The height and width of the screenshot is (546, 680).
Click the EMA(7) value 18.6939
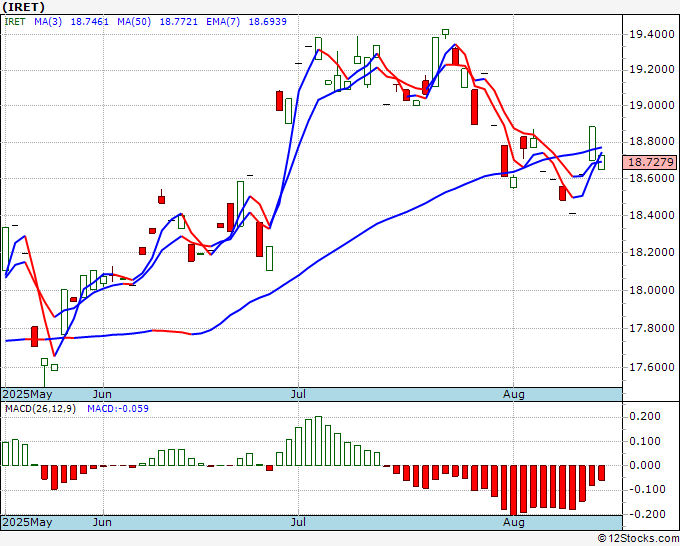click(x=268, y=22)
